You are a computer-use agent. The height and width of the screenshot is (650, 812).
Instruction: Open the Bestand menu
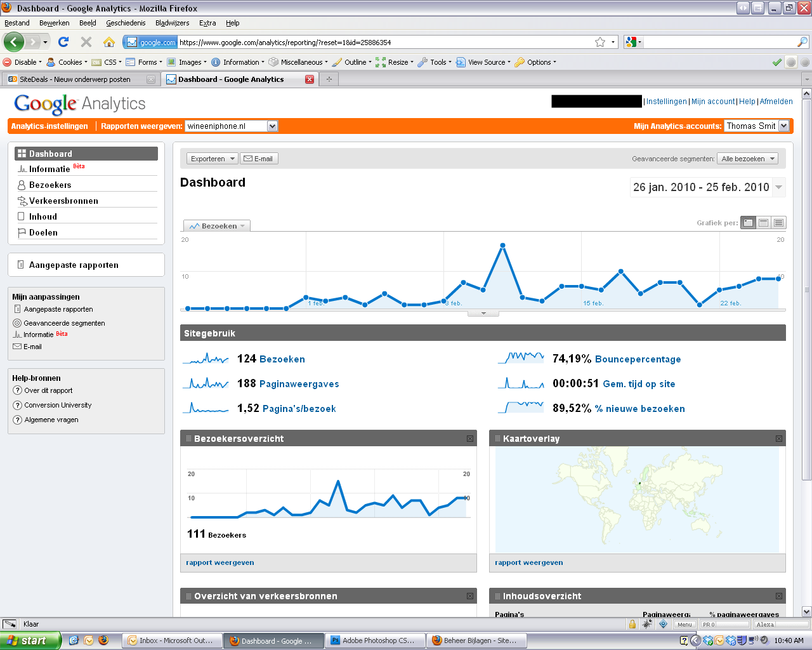pos(17,23)
